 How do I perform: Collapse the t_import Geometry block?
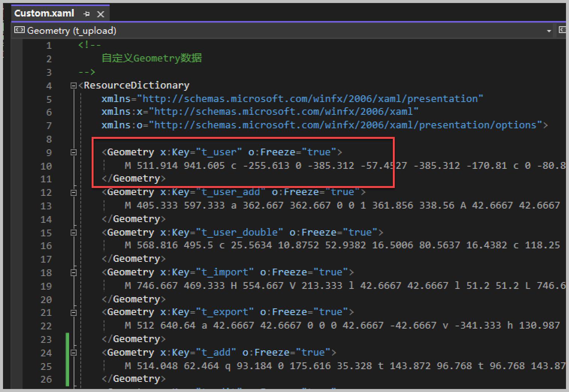(x=74, y=273)
